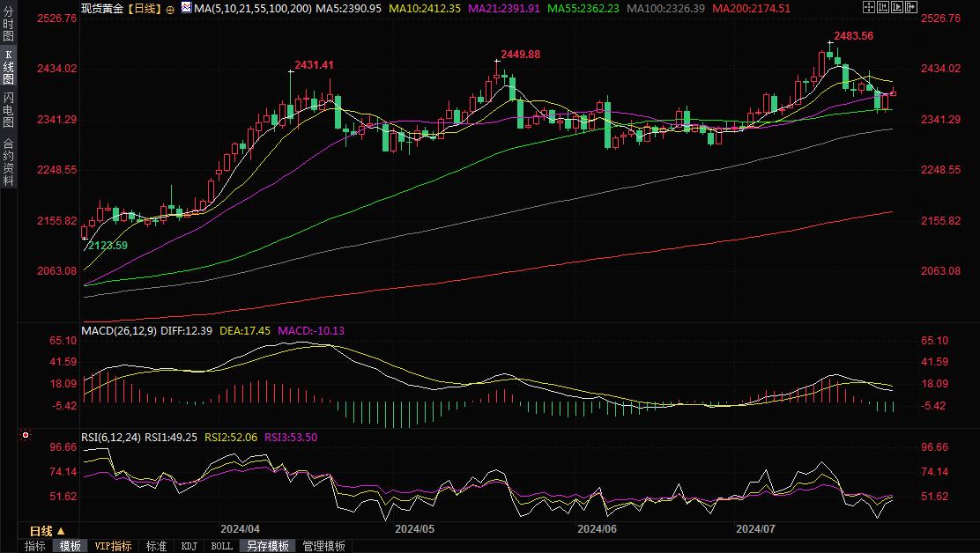Open the 闪电图 side tab

[x=8, y=109]
